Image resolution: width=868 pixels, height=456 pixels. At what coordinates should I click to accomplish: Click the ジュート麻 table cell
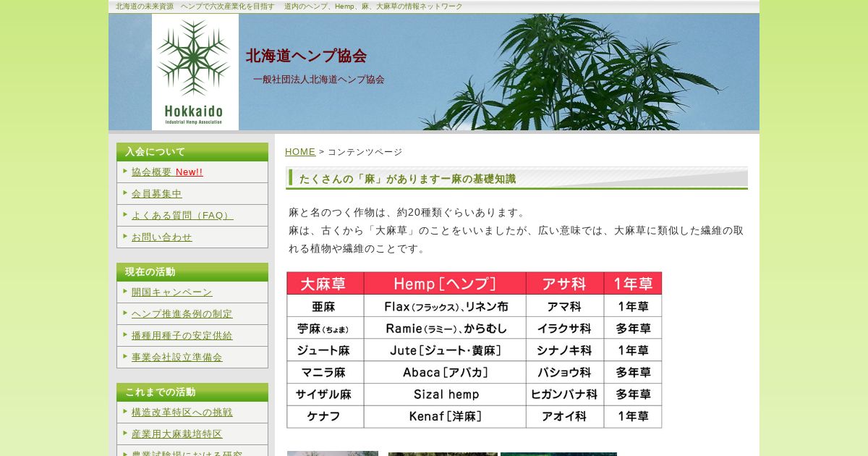(325, 350)
